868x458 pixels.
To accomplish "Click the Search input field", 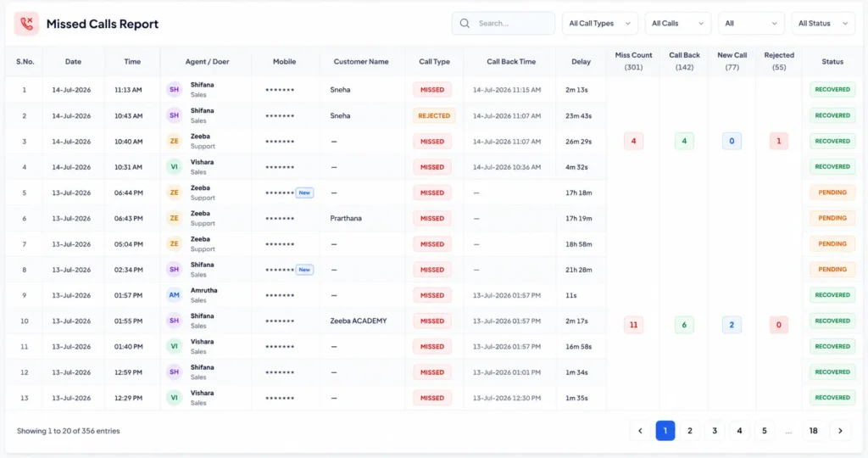I will click(x=504, y=23).
